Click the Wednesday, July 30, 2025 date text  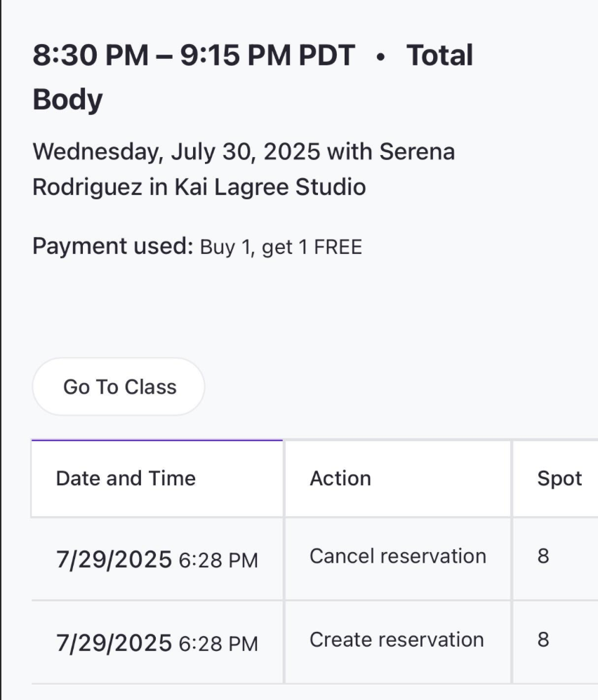(176, 151)
